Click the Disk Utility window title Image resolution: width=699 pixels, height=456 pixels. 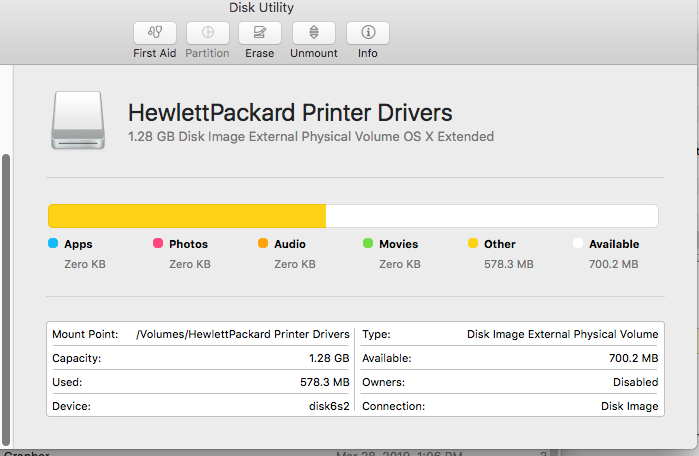point(261,8)
